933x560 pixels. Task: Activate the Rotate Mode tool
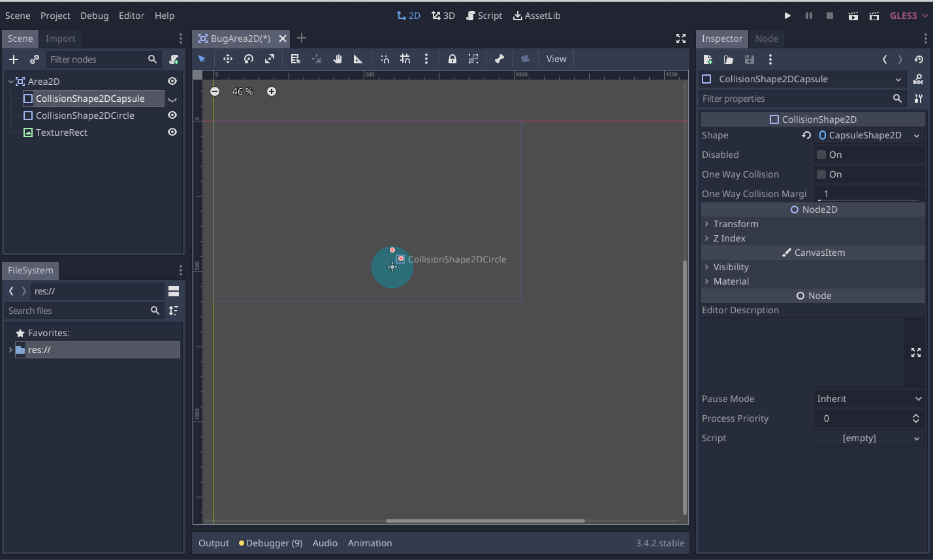(x=249, y=59)
